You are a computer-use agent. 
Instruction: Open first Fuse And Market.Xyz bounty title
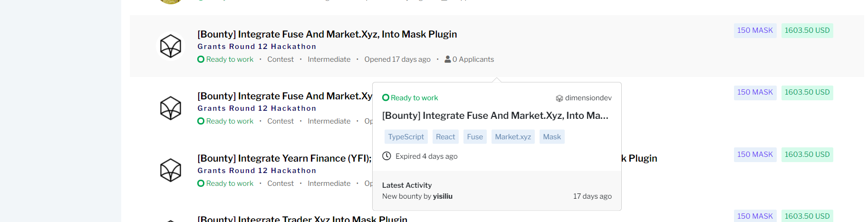coord(327,34)
